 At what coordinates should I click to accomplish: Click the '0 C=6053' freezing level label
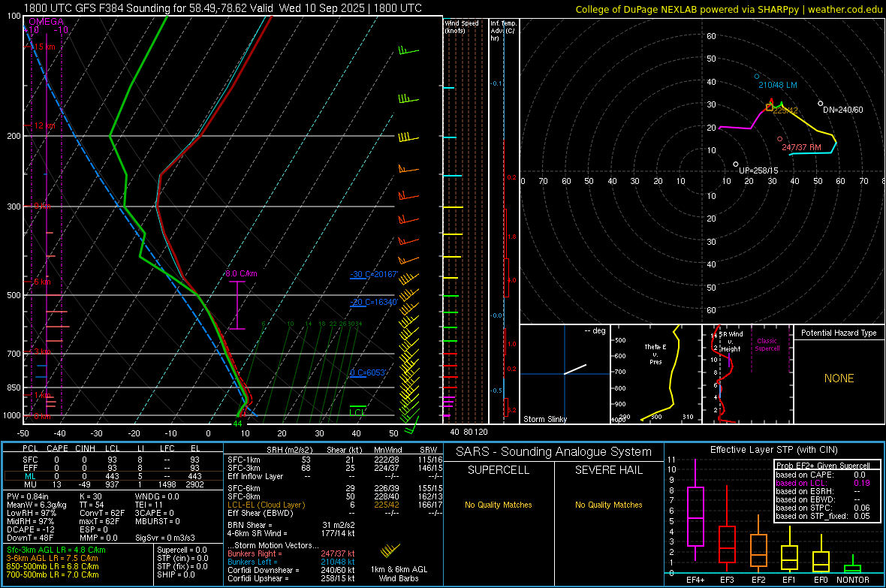[x=367, y=372]
